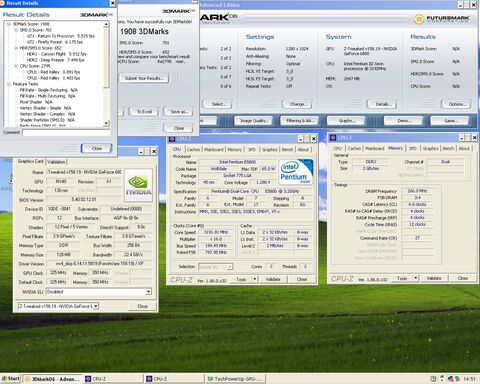Screen dimensions: 480x384
Task: Open the Tools dropdown arrow in CPU-Z memory window
Action: click(416, 278)
